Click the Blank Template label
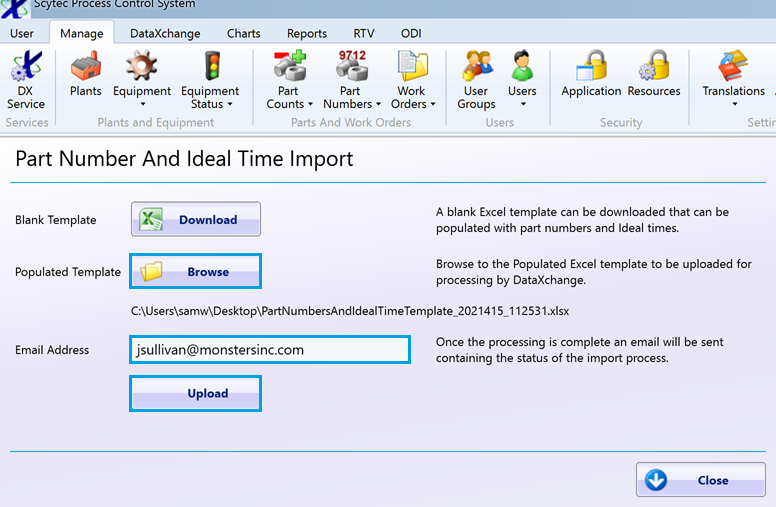The width and height of the screenshot is (776, 507). click(56, 220)
